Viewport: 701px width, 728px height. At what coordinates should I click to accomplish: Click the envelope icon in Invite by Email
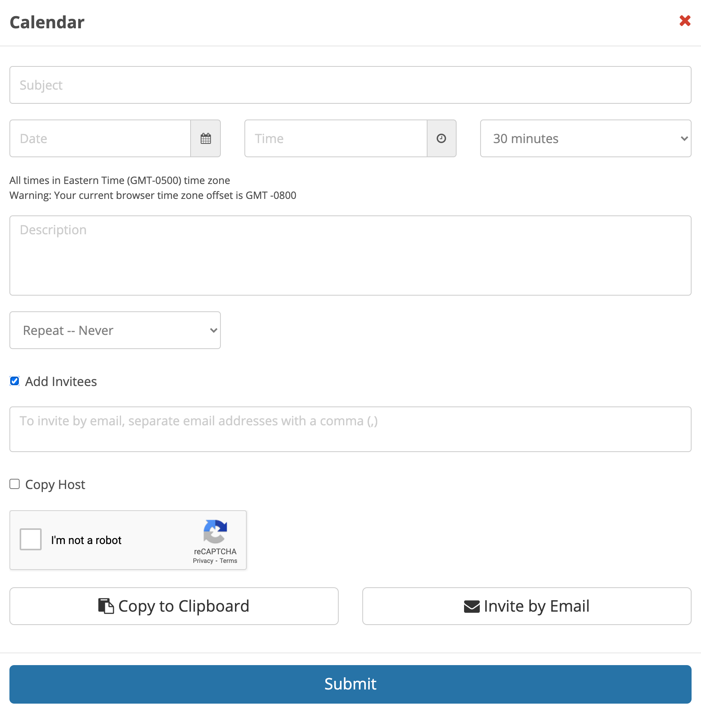[x=472, y=607]
